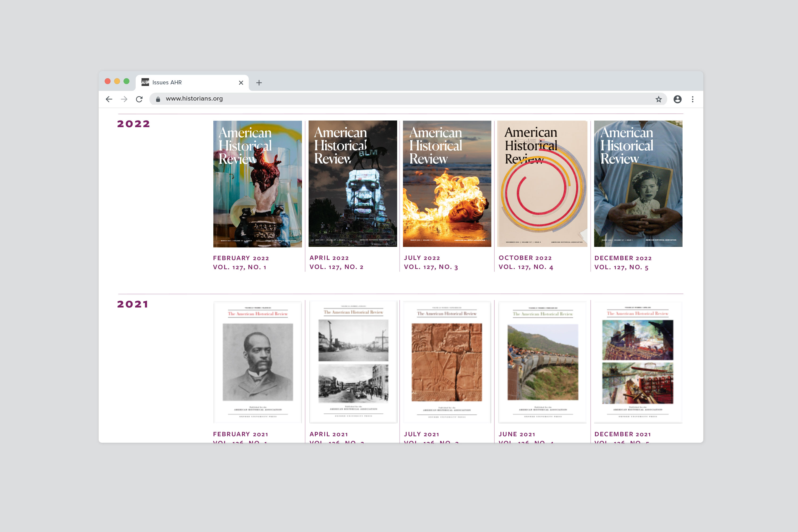Open the browser profile account icon
The height and width of the screenshot is (532, 798).
(678, 99)
